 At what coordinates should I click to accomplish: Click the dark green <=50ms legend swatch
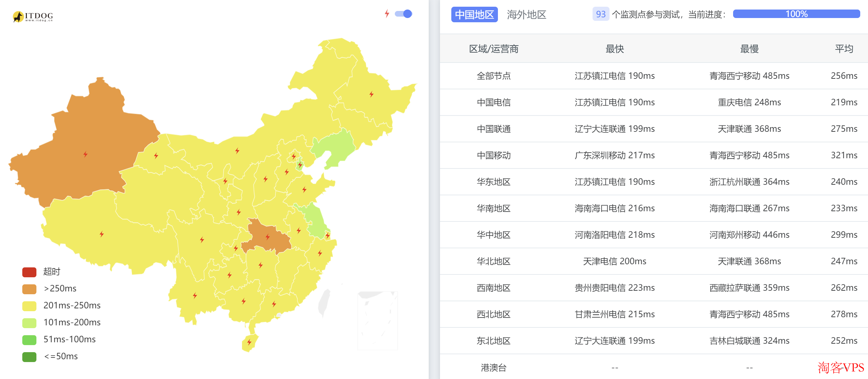[29, 357]
